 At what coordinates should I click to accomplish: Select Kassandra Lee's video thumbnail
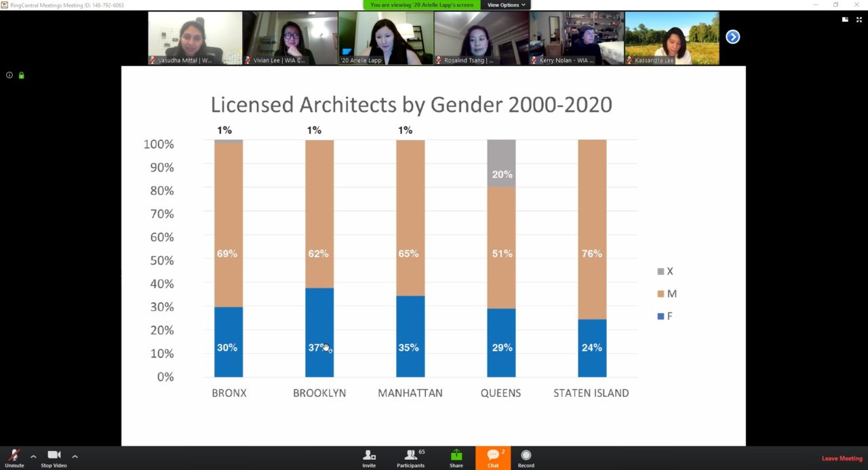click(x=671, y=38)
